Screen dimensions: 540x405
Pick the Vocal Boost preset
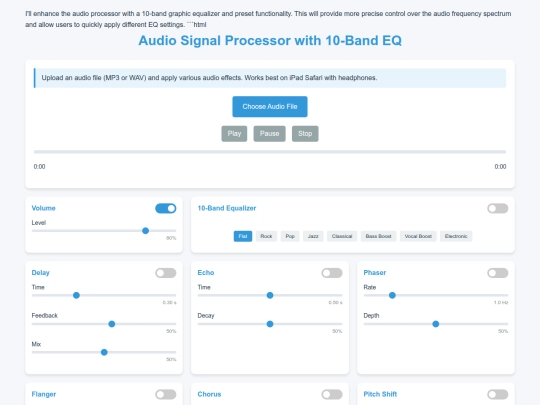pos(418,236)
